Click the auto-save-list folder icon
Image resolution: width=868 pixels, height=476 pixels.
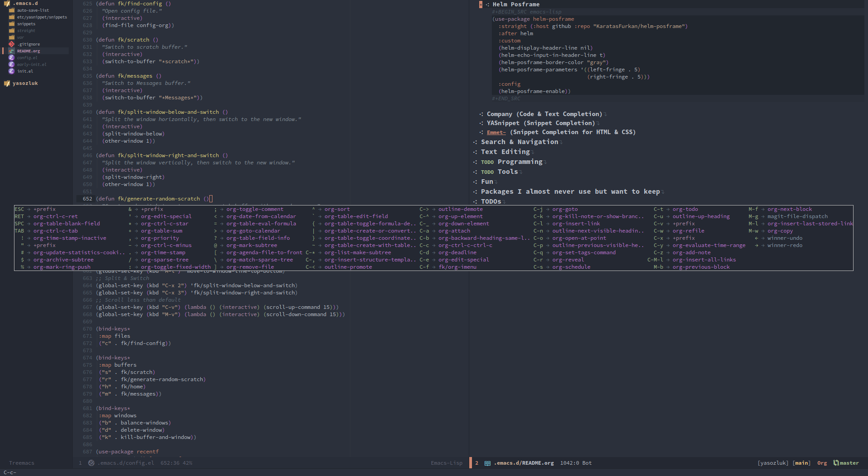point(12,10)
